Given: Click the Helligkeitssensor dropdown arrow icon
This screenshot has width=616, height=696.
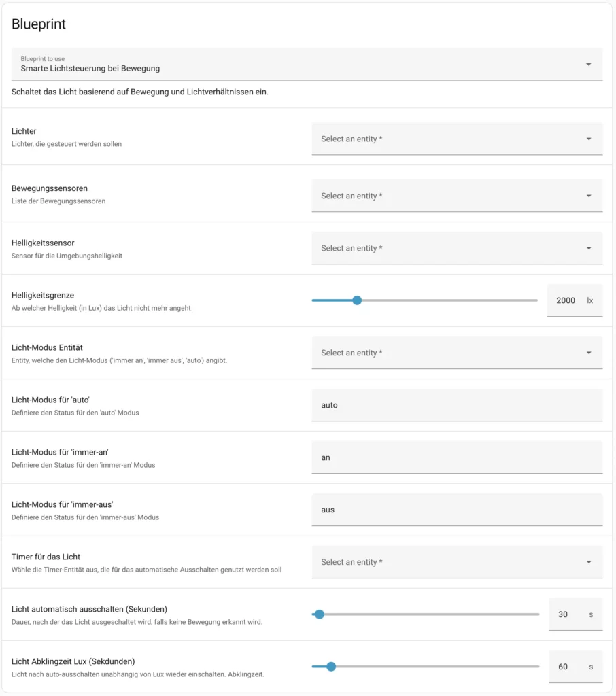Looking at the screenshot, I should coord(589,249).
